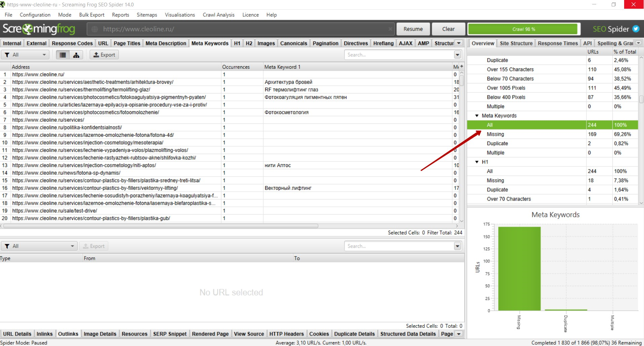The height and width of the screenshot is (346, 644).
Task: Open the Canonicals tab
Action: 294,43
